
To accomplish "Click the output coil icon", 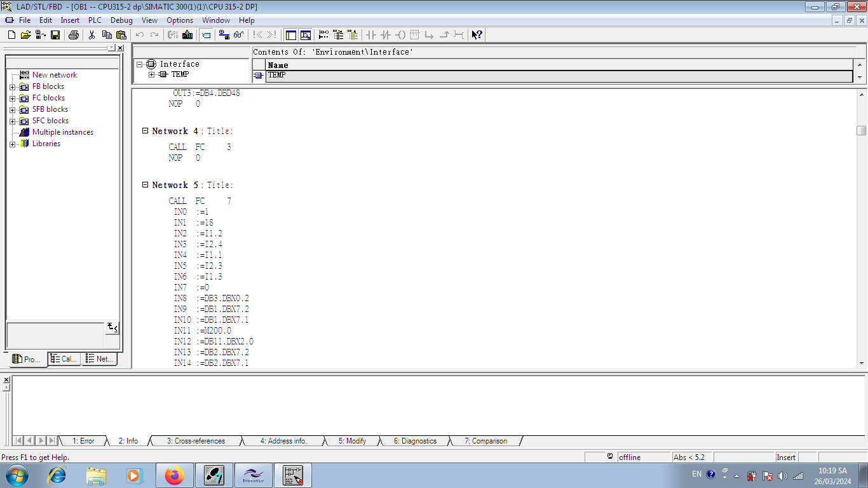I will [400, 35].
